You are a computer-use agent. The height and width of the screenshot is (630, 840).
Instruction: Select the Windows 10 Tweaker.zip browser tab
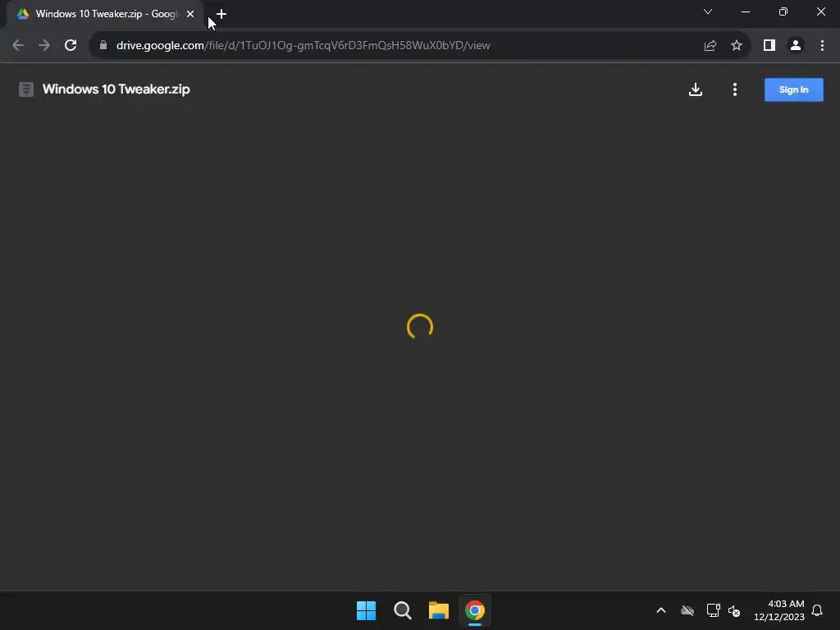(x=106, y=14)
